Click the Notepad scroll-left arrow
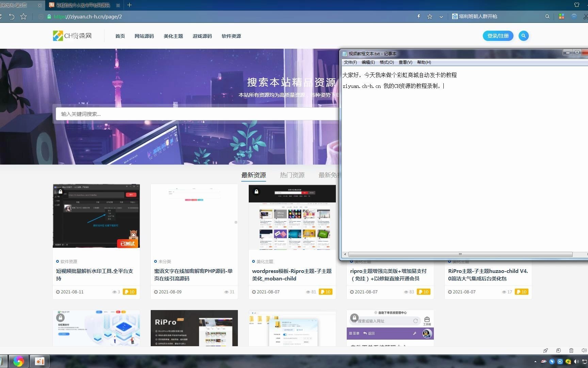 [345, 254]
